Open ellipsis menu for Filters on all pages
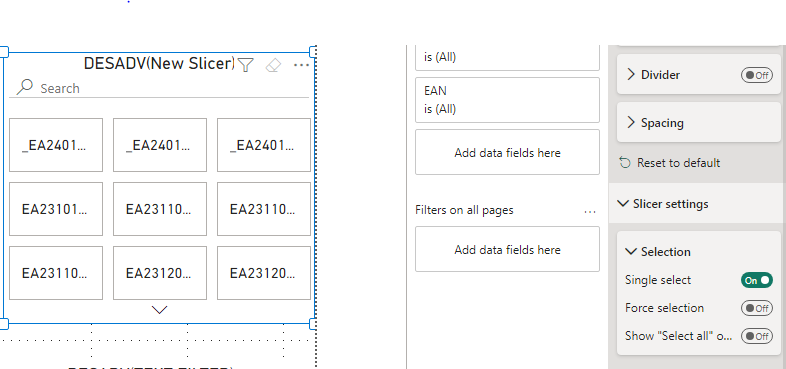 tap(590, 212)
